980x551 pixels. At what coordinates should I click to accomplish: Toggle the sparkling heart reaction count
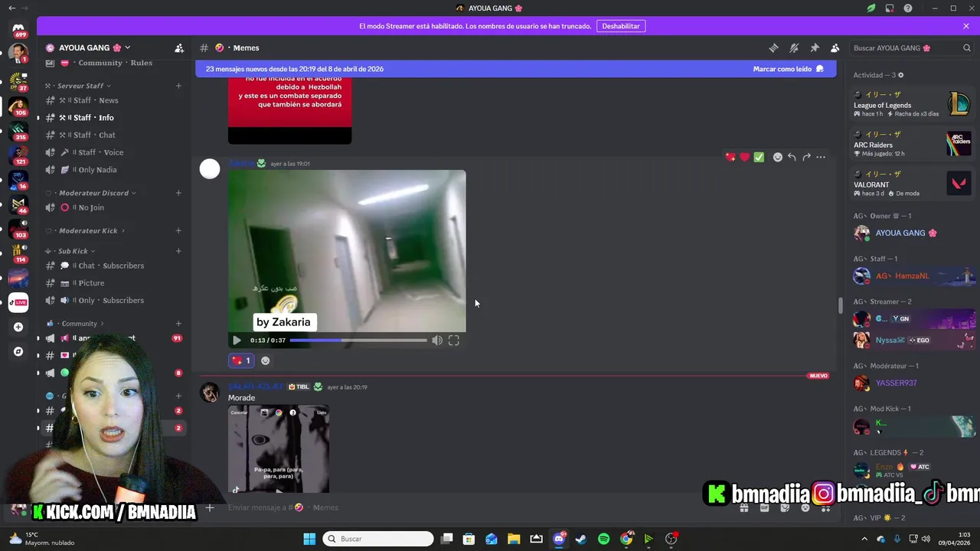tap(242, 360)
